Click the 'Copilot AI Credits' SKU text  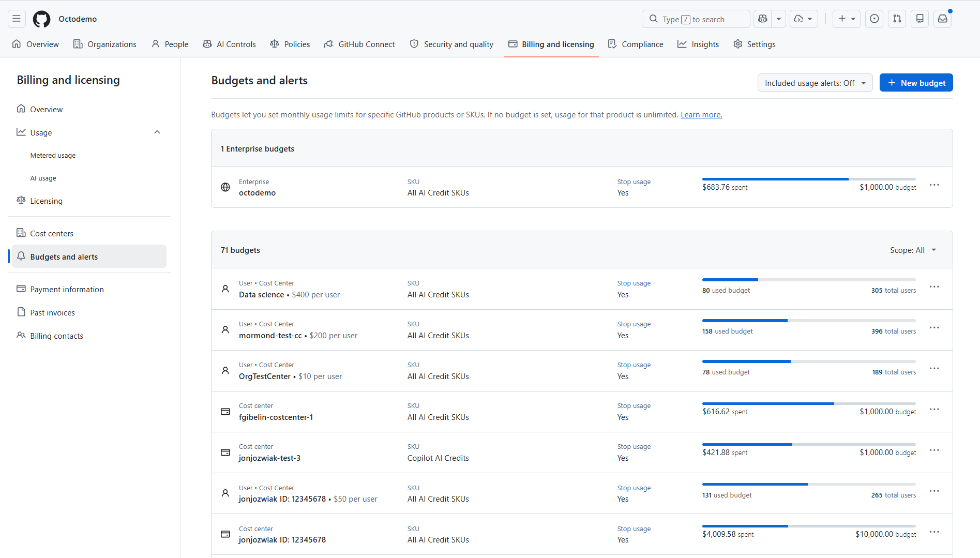(438, 458)
